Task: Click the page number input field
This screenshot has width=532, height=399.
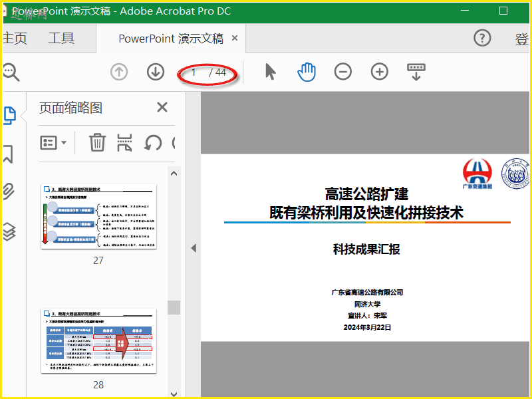Action: pyautogui.click(x=194, y=72)
